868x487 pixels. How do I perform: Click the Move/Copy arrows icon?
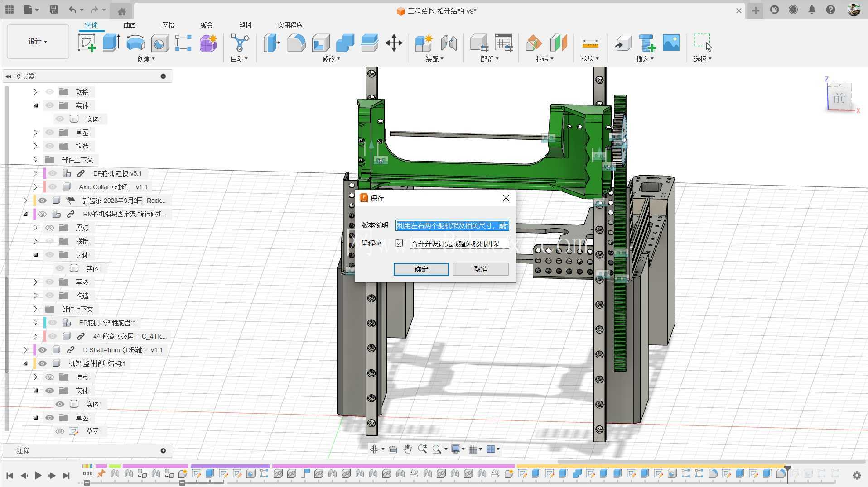click(x=394, y=43)
